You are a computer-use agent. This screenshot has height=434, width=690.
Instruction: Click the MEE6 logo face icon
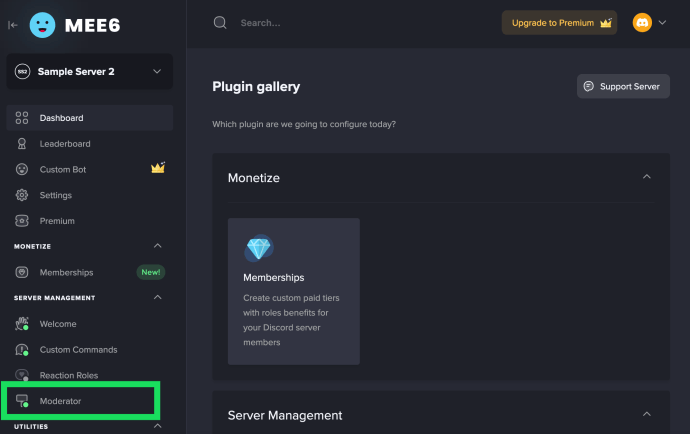pos(42,25)
